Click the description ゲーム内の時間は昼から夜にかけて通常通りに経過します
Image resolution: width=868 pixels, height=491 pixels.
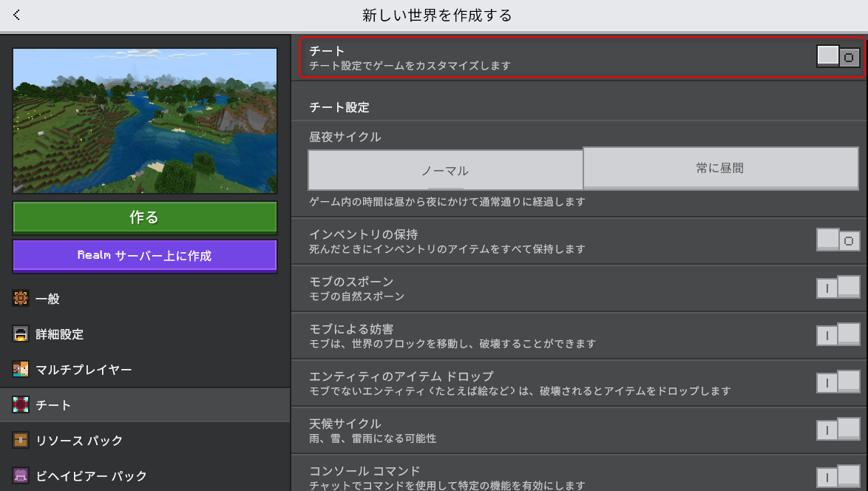point(447,202)
